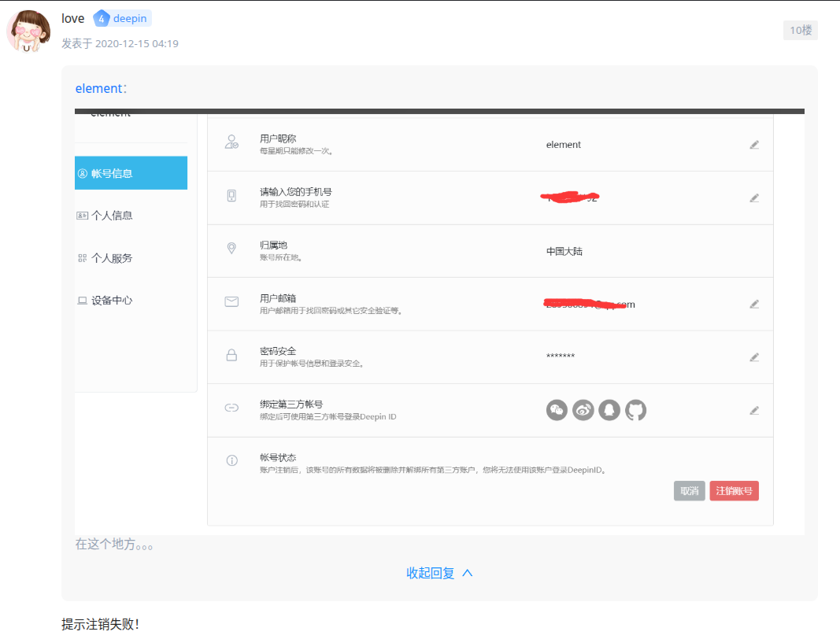The height and width of the screenshot is (639, 840).
Task: Click the 用户邮箱 row label
Action: click(278, 297)
